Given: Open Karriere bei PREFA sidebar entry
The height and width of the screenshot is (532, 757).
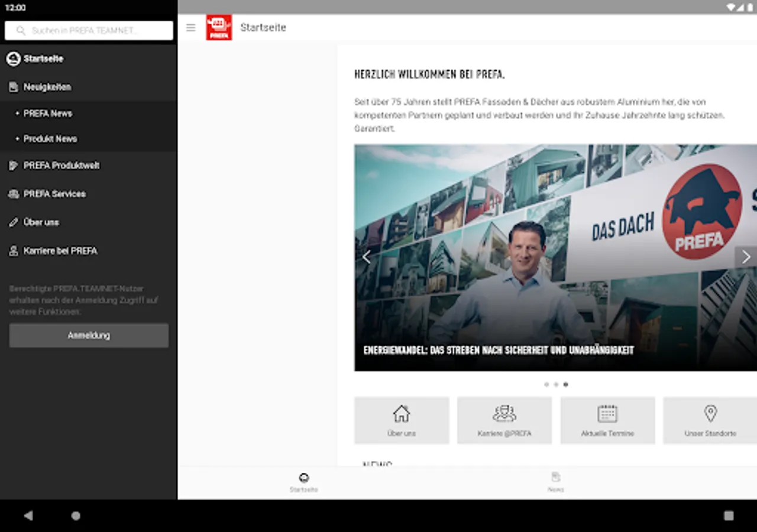Looking at the screenshot, I should click(x=89, y=251).
